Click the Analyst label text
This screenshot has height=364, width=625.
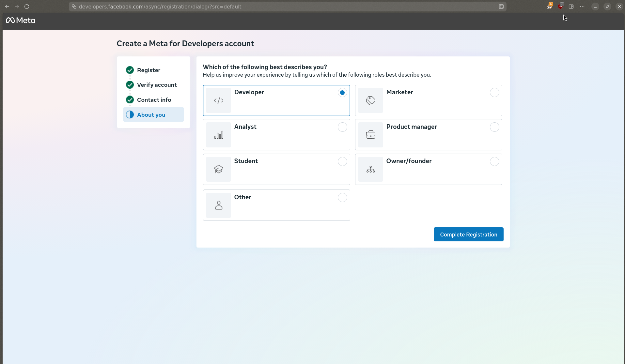[245, 127]
